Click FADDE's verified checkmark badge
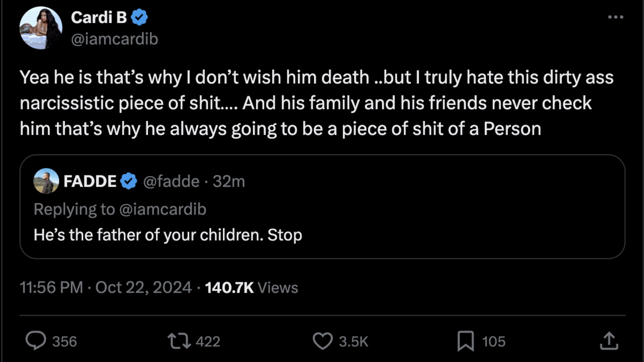The image size is (644, 362). pyautogui.click(x=129, y=181)
